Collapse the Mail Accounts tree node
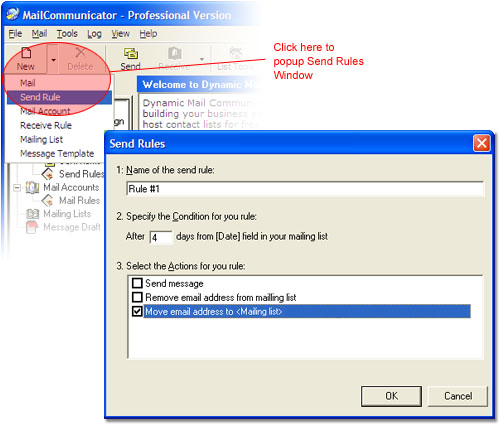Image resolution: width=501 pixels, height=427 pixels. pos(17,188)
